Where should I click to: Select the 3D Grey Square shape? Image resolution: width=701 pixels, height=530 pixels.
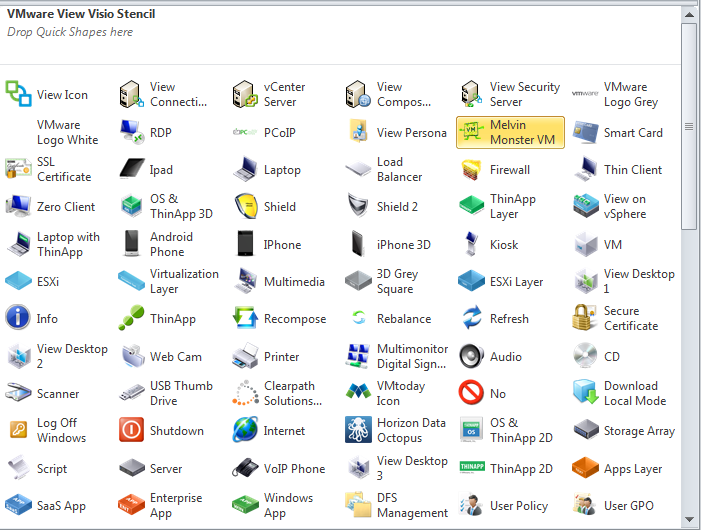click(359, 281)
